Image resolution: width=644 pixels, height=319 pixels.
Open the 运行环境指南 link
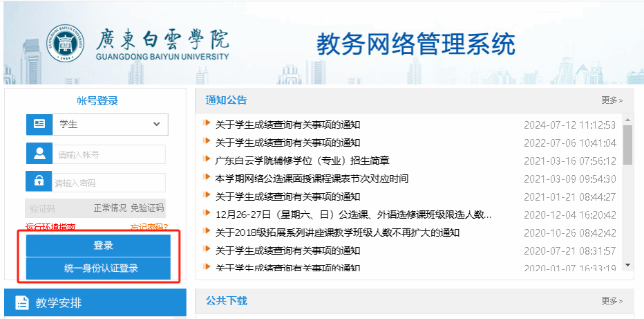click(x=50, y=227)
